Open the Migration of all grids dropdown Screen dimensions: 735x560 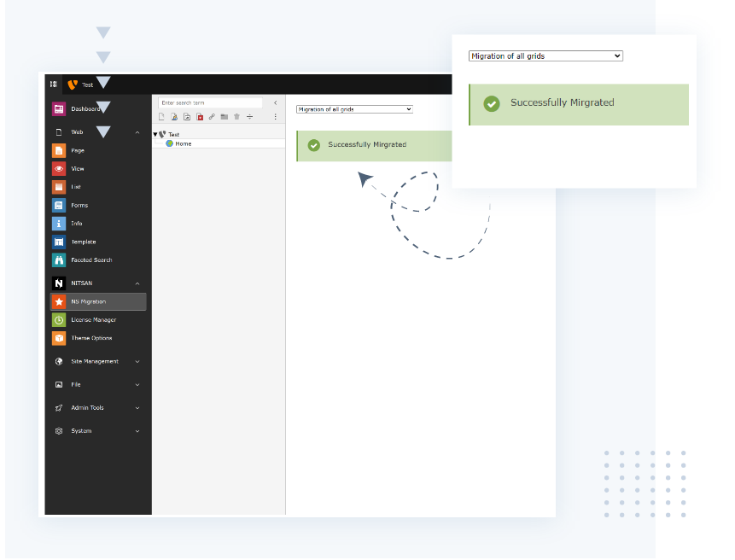(354, 109)
